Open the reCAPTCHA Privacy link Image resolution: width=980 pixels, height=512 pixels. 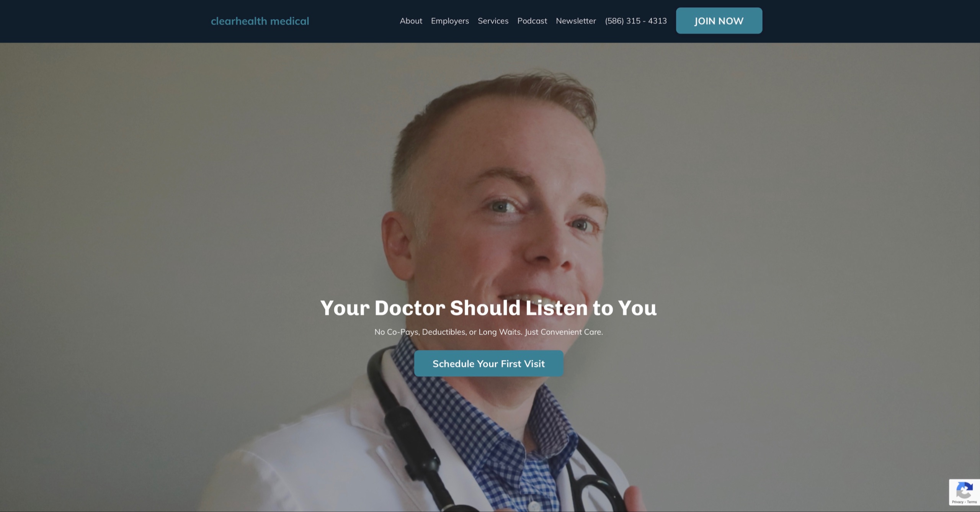[x=957, y=502]
